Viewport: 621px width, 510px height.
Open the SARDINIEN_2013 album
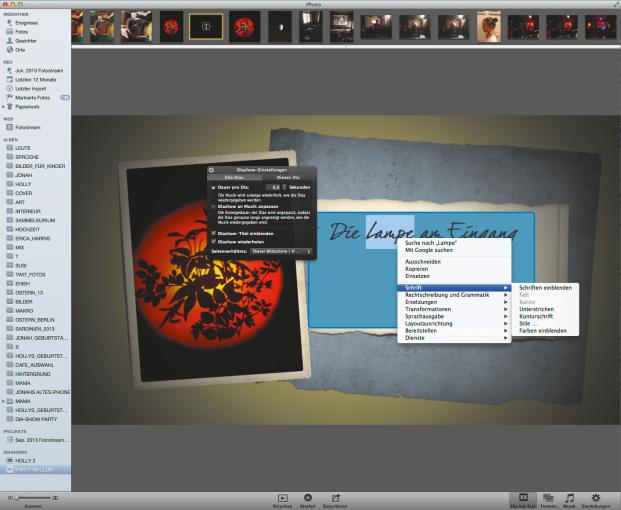(x=35, y=329)
